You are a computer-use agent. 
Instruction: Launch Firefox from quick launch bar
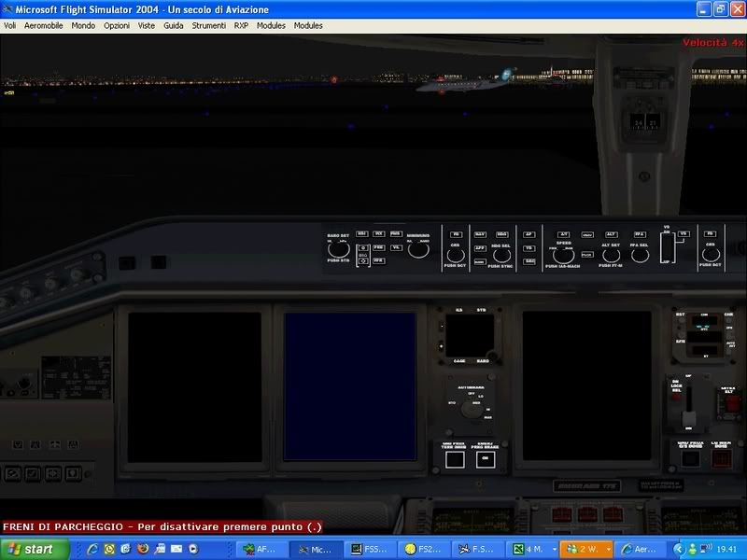pyautogui.click(x=143, y=549)
